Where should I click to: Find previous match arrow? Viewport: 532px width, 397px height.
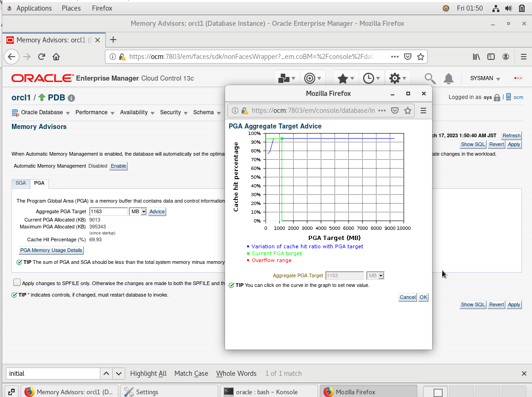click(x=106, y=374)
